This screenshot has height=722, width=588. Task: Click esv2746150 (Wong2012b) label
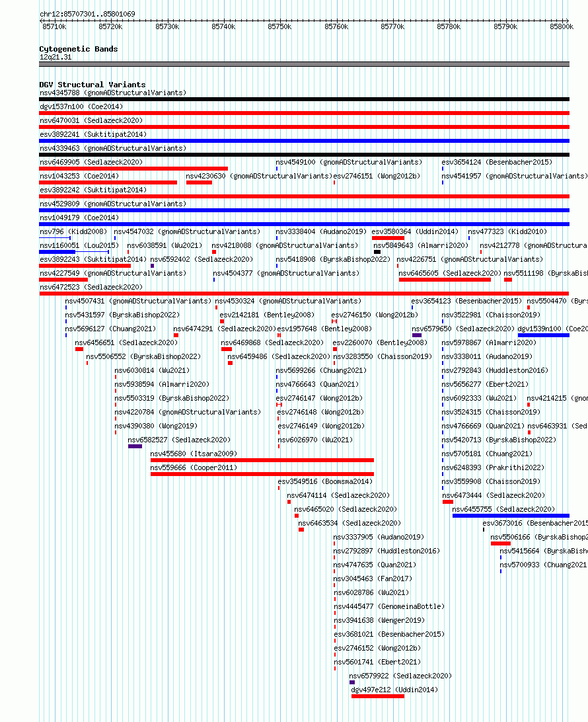click(x=375, y=315)
